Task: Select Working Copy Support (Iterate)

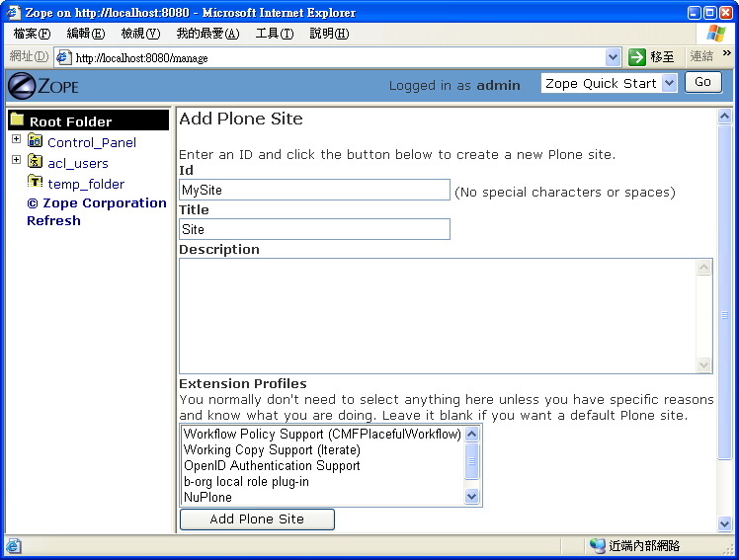Action: click(x=322, y=449)
